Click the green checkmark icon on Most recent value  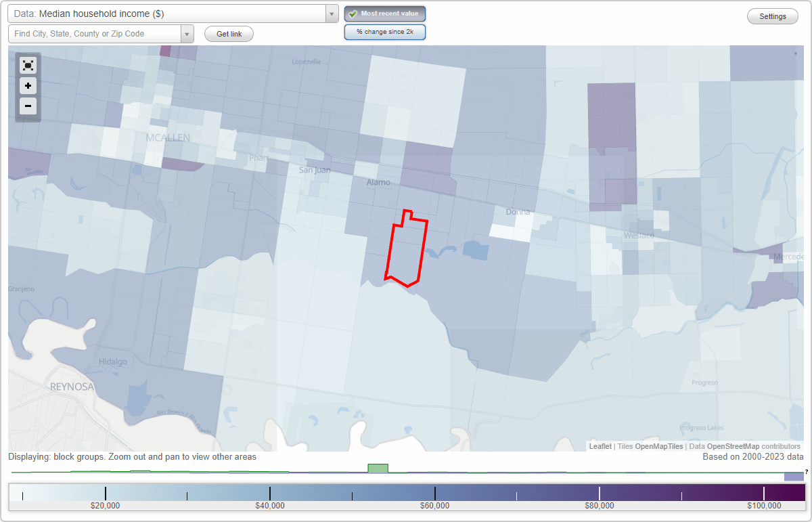pyautogui.click(x=353, y=13)
